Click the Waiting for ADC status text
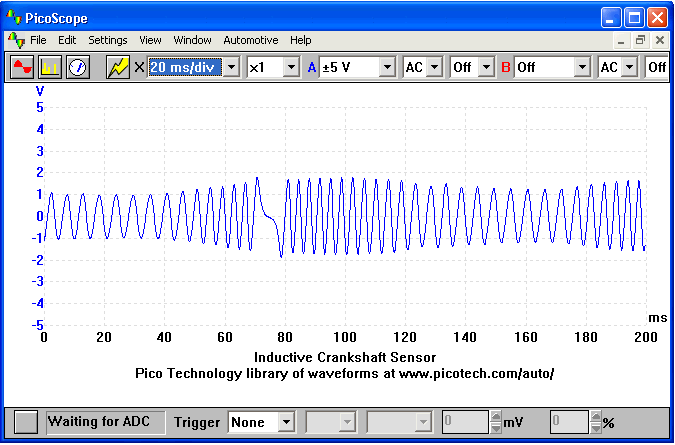This screenshot has width=675, height=445. point(99,421)
